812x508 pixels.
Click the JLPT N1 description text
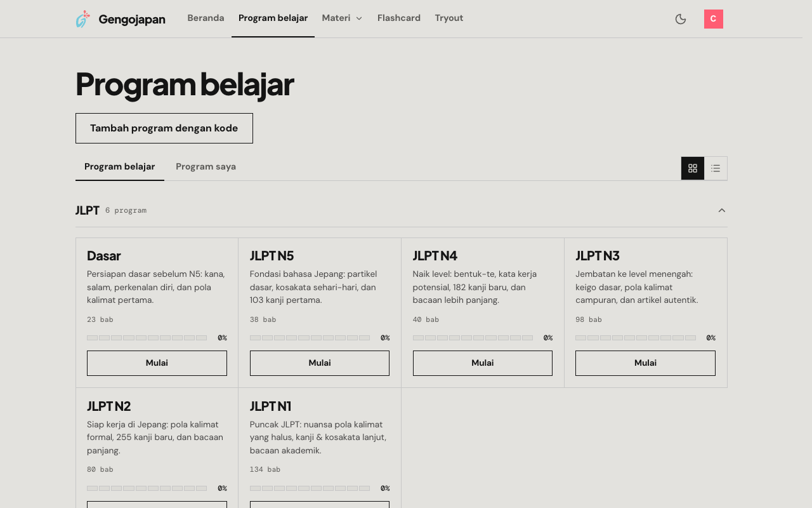(x=318, y=438)
